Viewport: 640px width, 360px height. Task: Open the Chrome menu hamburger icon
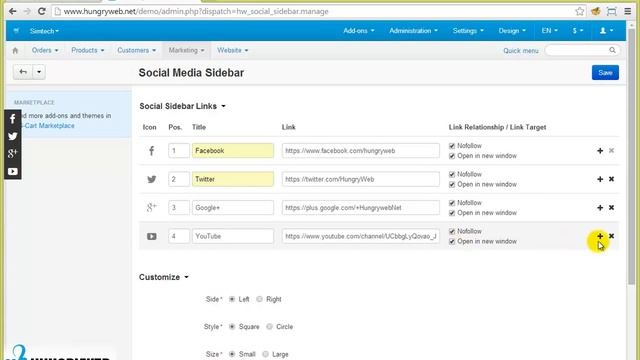[628, 11]
